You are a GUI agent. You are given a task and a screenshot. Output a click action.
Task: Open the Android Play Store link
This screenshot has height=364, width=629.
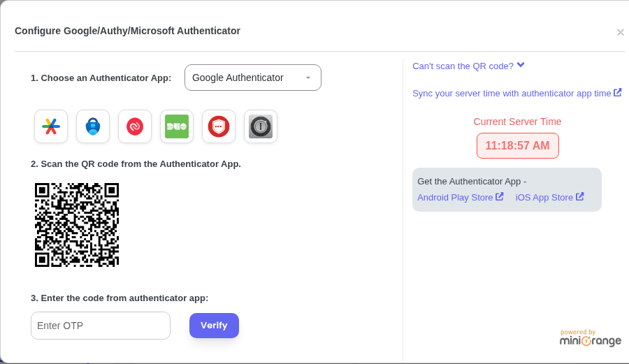[x=460, y=197]
